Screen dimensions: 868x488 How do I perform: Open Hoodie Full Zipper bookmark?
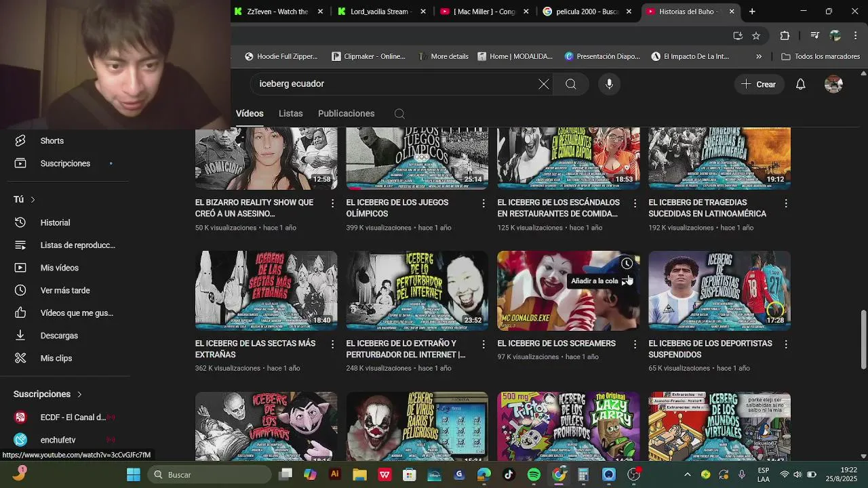click(281, 56)
